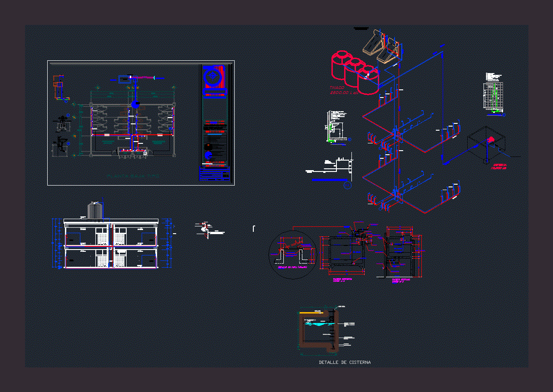The image size is (553, 392).
Task: Select the circled lid detail (DETALLE DE TAPA)
Action: point(293,252)
